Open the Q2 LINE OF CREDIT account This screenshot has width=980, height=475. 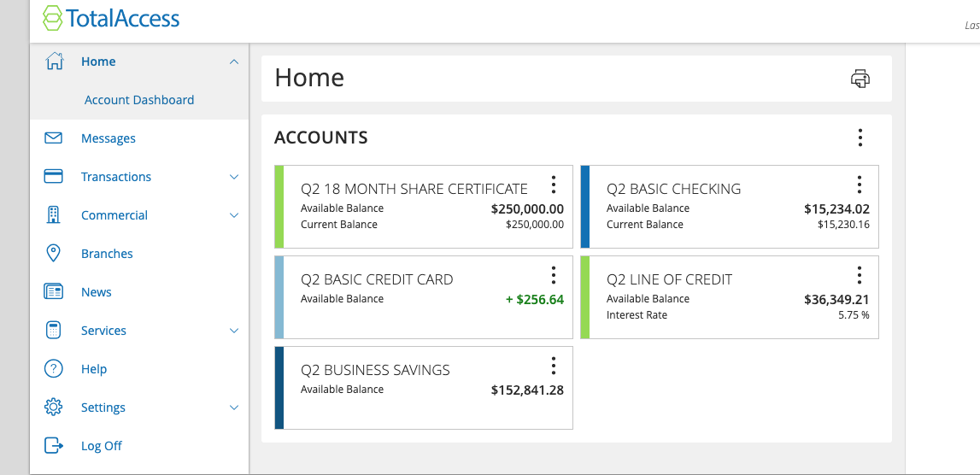(669, 279)
